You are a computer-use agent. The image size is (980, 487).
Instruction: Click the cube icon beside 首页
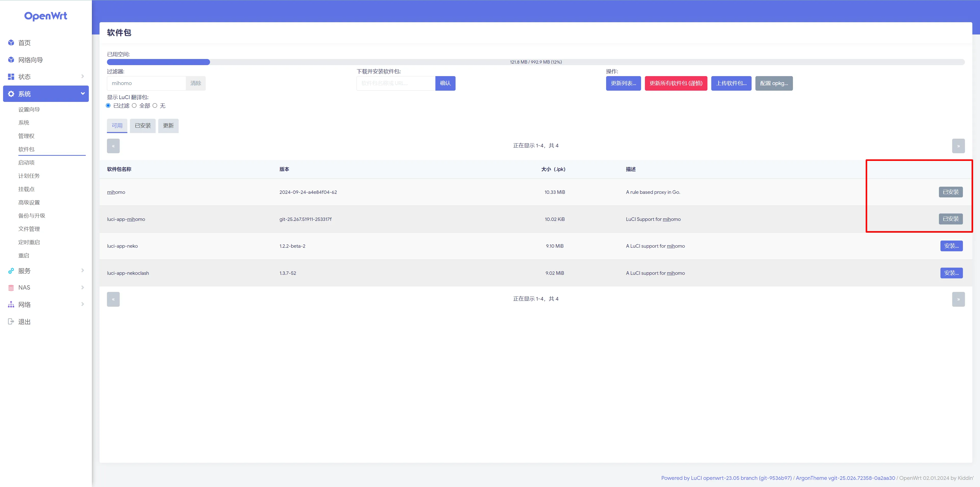pyautogui.click(x=11, y=43)
